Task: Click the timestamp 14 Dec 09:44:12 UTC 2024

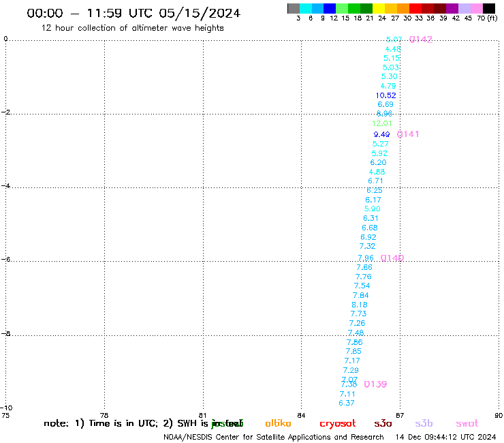Action: (445, 437)
